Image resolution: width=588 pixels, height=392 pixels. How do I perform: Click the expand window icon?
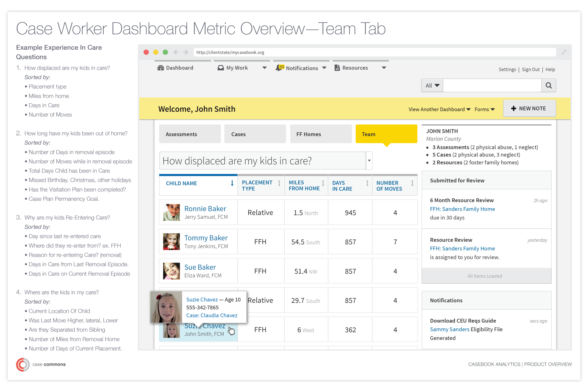coord(564,52)
